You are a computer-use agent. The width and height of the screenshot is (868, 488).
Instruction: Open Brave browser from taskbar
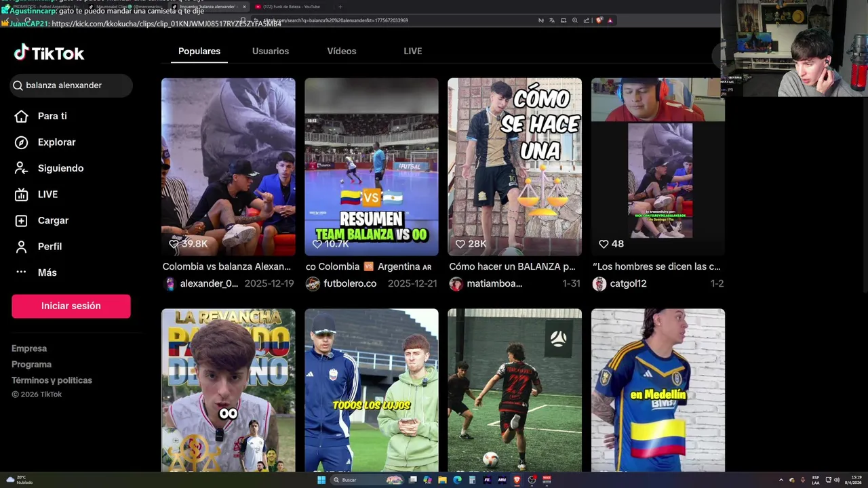point(517,480)
